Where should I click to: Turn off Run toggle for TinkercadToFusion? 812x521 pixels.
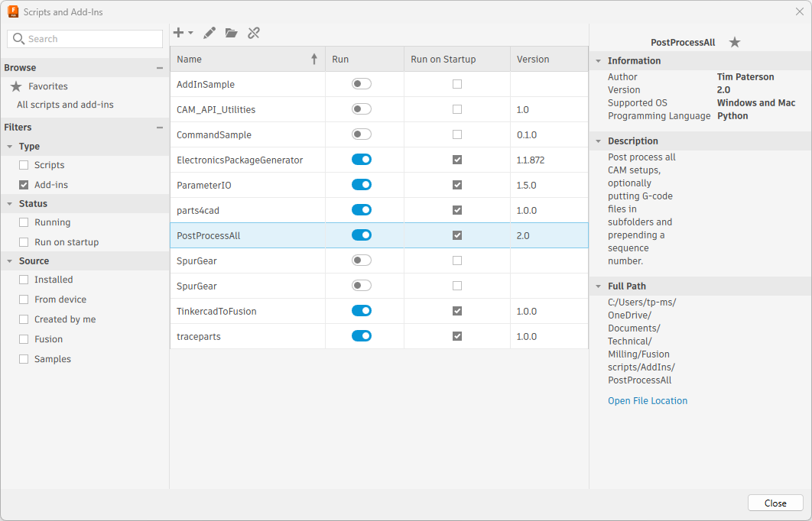pos(362,311)
